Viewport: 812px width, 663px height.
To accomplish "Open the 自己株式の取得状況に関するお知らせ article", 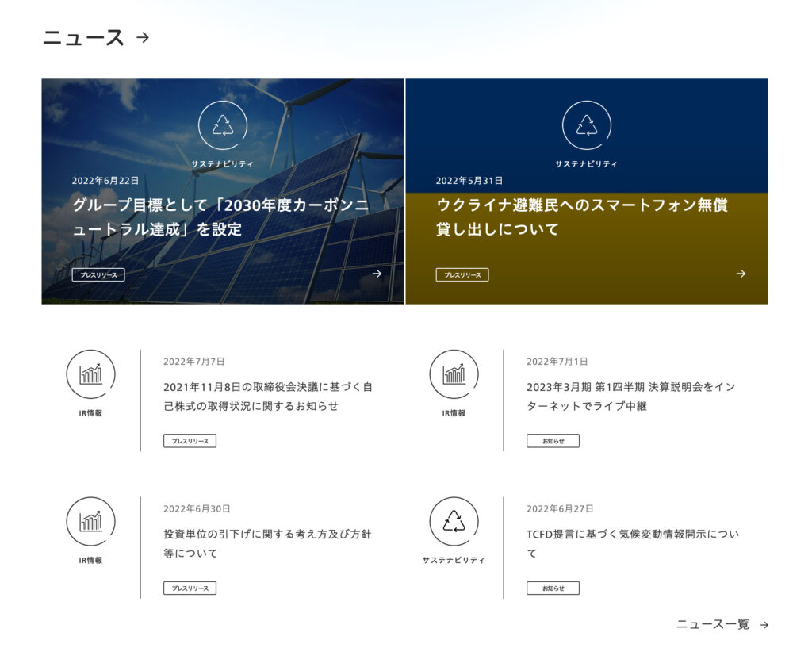I will pos(268,397).
